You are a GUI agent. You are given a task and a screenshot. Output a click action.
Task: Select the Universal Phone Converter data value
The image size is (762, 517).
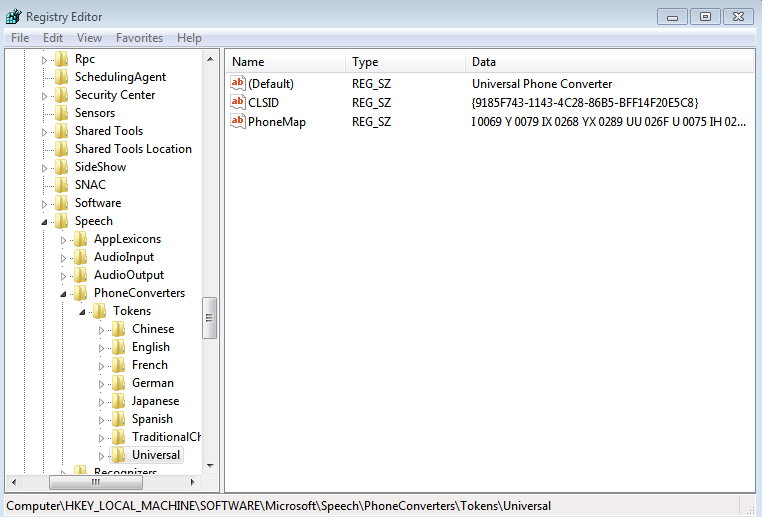click(x=542, y=84)
